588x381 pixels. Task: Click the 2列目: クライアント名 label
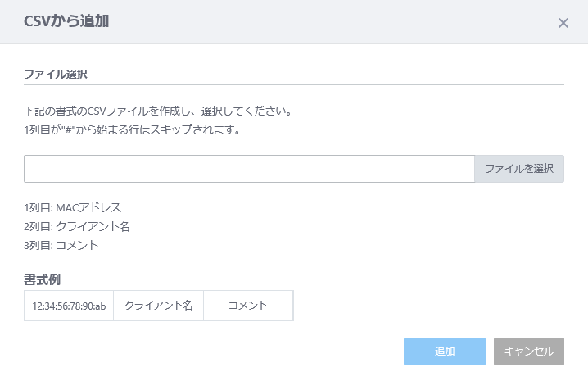click(77, 226)
